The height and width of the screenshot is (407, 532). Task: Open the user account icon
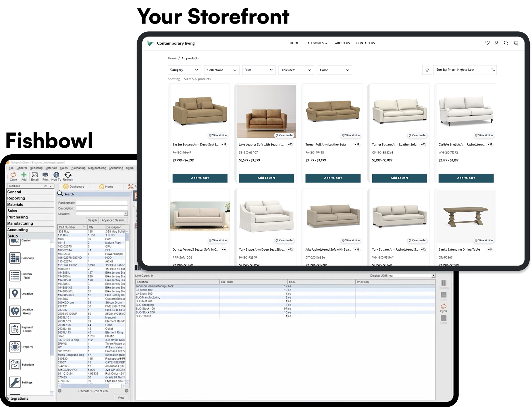coord(496,43)
